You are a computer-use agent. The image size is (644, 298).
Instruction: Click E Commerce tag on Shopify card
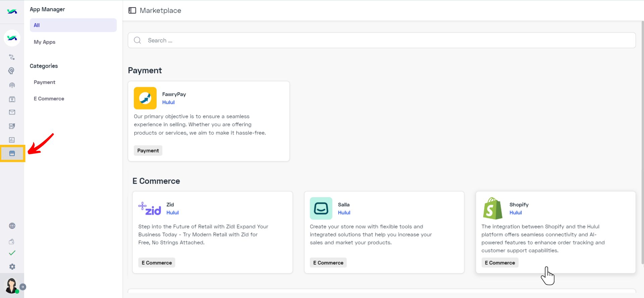click(500, 263)
